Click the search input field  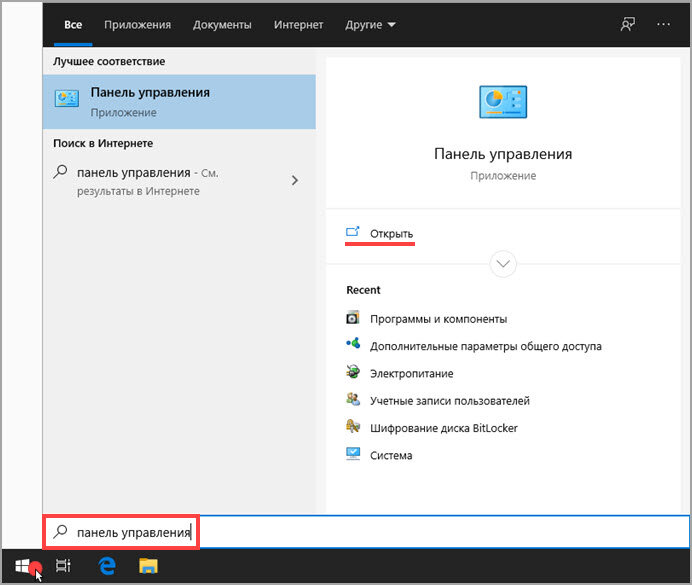click(x=366, y=532)
